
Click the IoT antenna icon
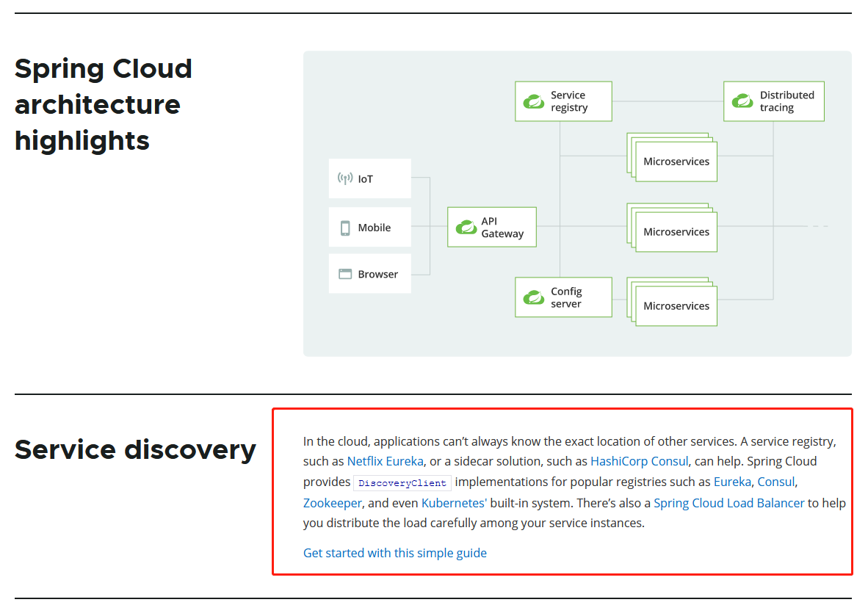(345, 178)
